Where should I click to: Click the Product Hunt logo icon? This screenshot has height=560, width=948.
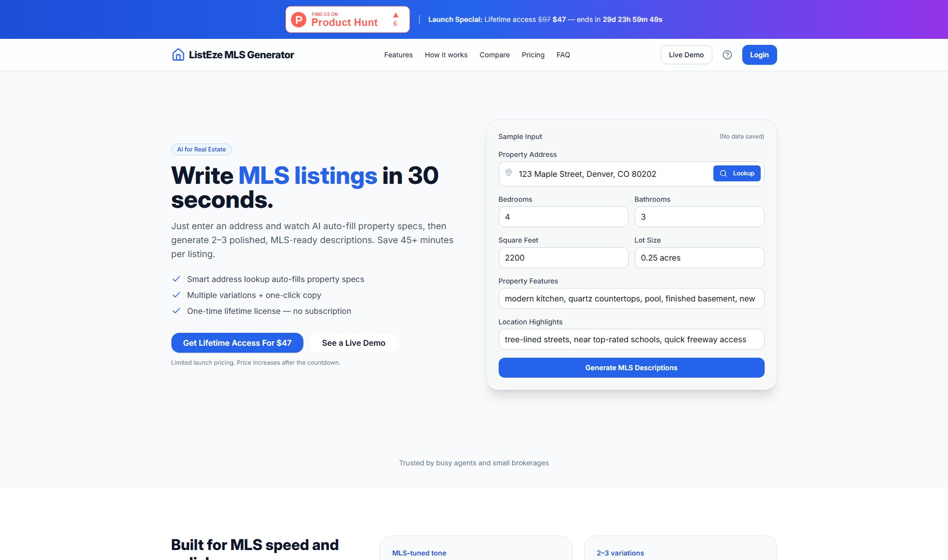(x=298, y=20)
